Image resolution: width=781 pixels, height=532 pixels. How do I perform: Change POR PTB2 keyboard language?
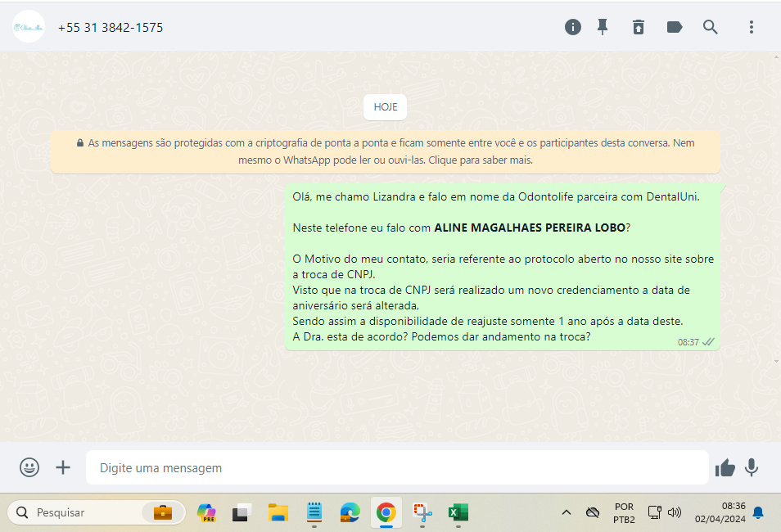624,513
